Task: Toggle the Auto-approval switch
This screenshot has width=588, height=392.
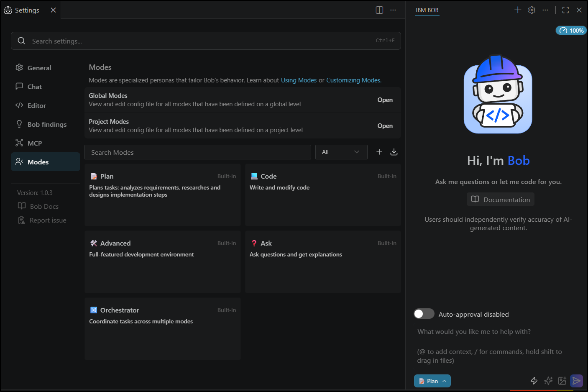Action: coord(424,314)
